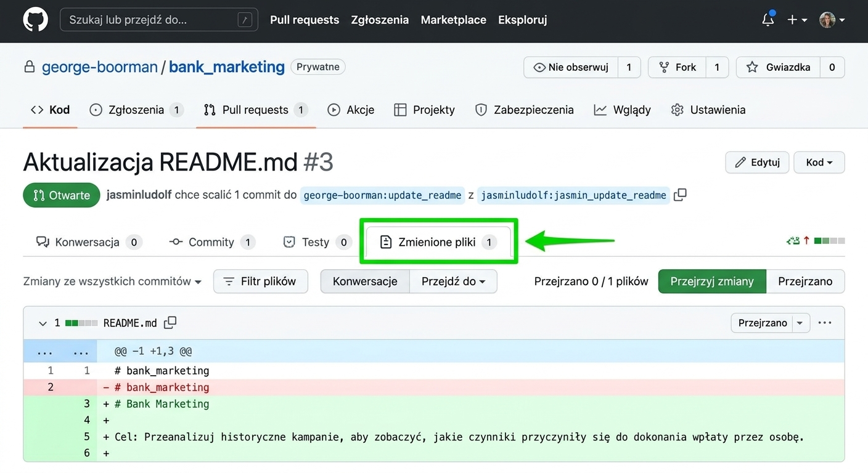Click line number 5 in the diff gutter
Image resolution: width=868 pixels, height=473 pixels.
[87, 437]
